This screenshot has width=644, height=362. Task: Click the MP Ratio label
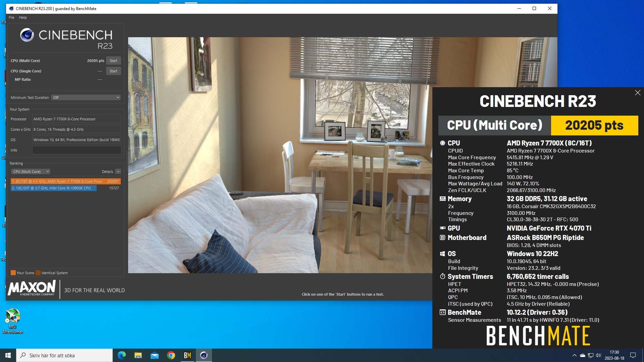coord(22,79)
